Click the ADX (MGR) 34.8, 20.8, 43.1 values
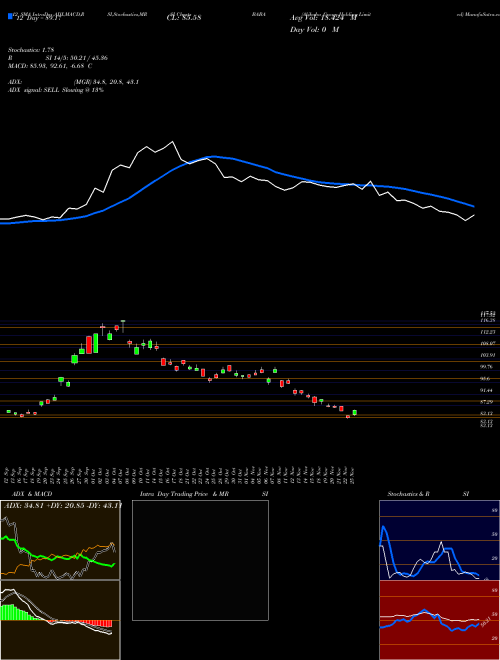This screenshot has height=660, width=500. 106,82
